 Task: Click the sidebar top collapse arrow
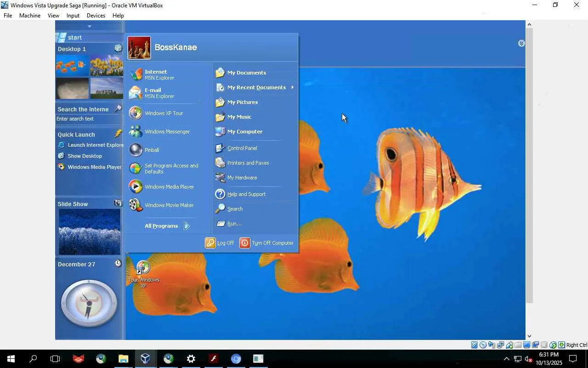90,26
